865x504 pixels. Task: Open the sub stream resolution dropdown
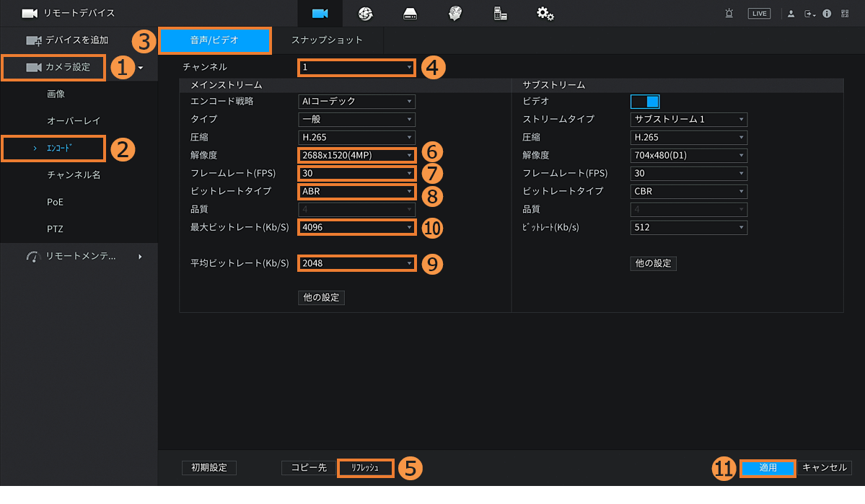tap(688, 155)
